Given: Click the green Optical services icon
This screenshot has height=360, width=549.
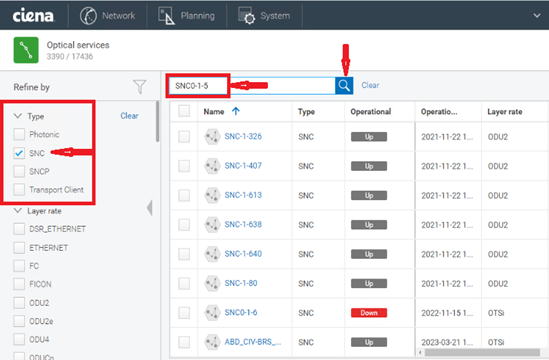Looking at the screenshot, I should pyautogui.click(x=26, y=50).
